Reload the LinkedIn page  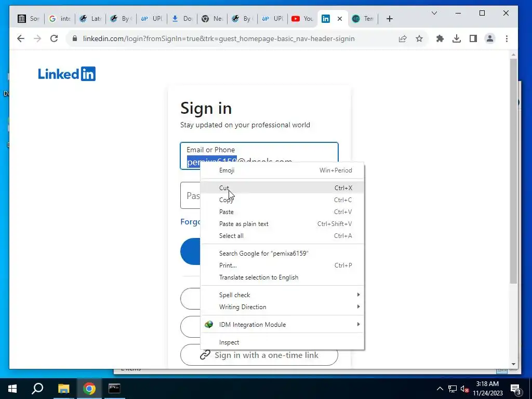[54, 38]
